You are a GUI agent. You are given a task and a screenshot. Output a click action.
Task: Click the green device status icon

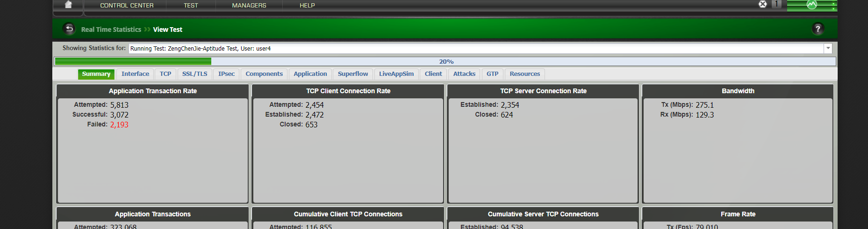click(x=812, y=5)
